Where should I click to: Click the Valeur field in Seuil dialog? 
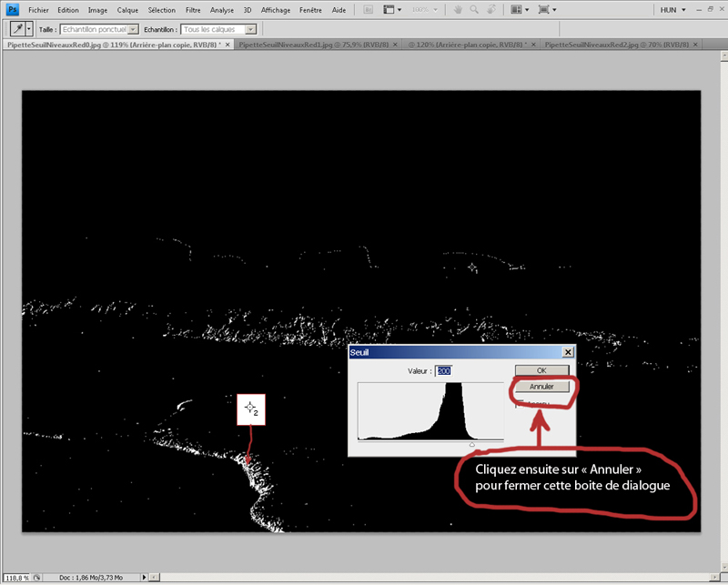[444, 371]
